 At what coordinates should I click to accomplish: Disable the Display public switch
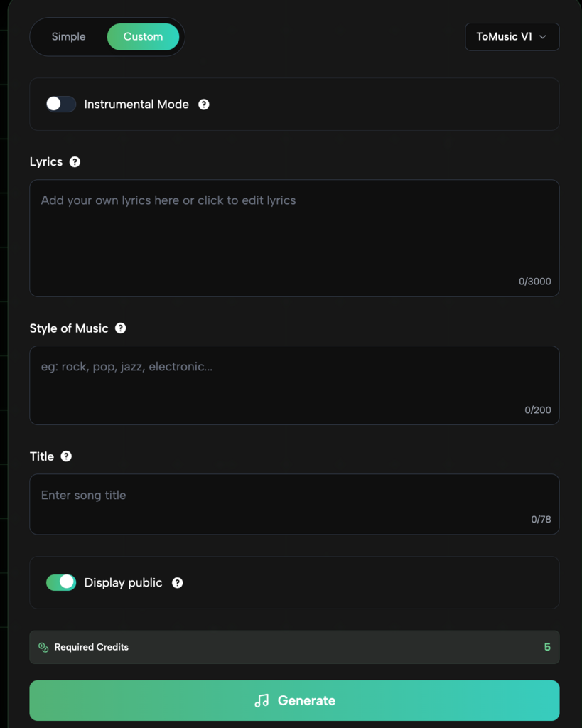[61, 583]
